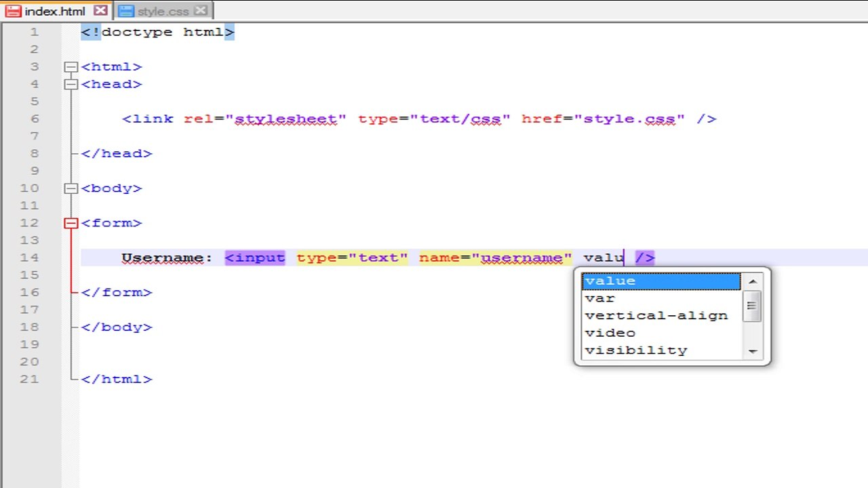This screenshot has width=868, height=488.
Task: Switch to the style.css tab
Action: click(x=163, y=11)
